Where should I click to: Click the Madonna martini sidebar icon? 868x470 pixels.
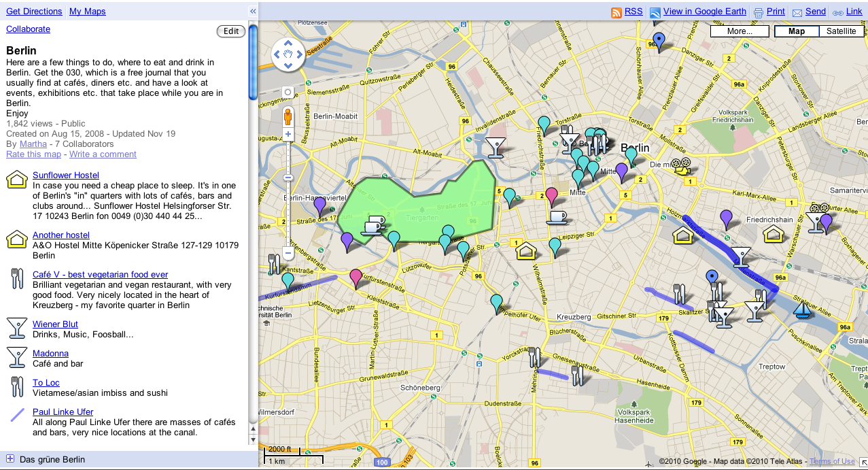click(17, 357)
